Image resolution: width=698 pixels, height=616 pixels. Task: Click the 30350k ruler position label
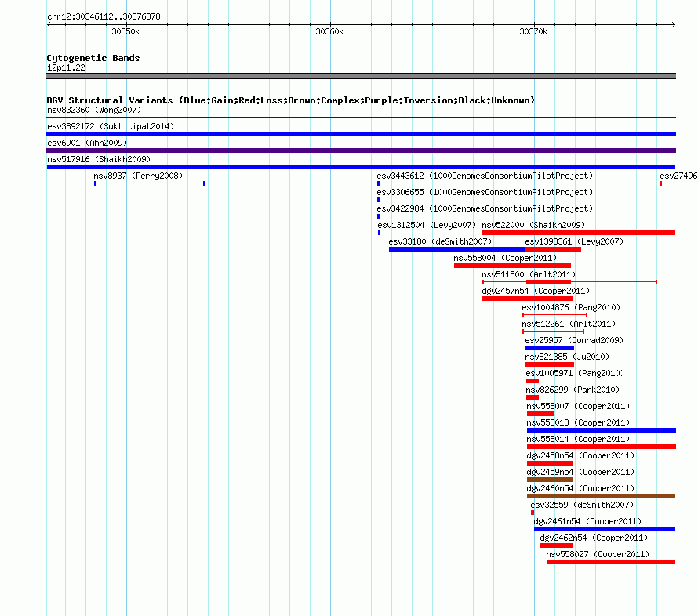click(x=125, y=31)
